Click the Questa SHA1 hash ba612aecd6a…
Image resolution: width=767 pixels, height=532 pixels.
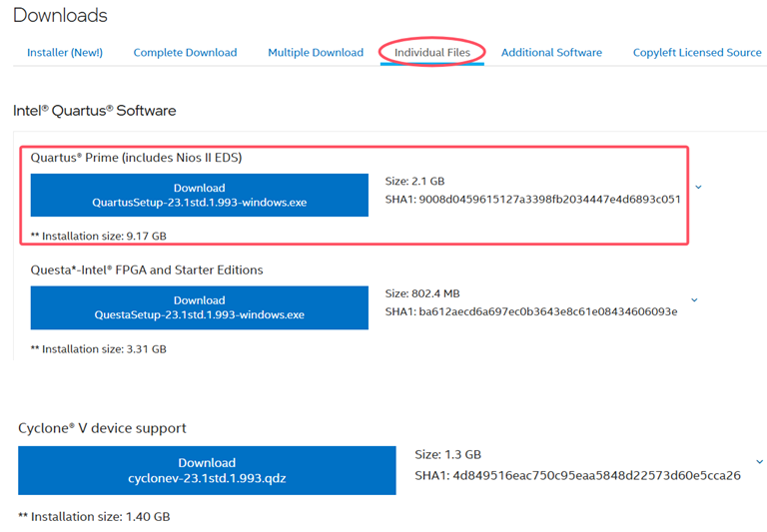click(x=531, y=311)
